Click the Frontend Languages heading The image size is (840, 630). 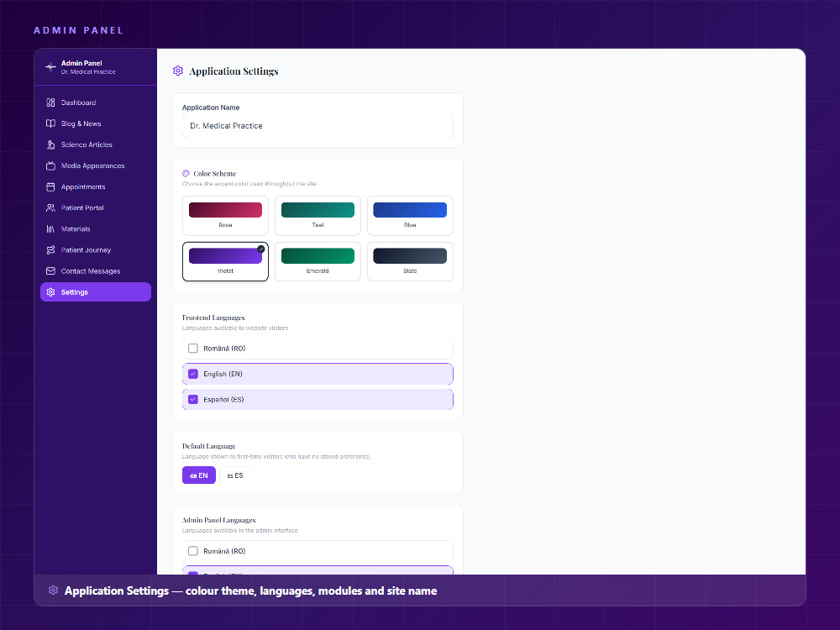[213, 318]
